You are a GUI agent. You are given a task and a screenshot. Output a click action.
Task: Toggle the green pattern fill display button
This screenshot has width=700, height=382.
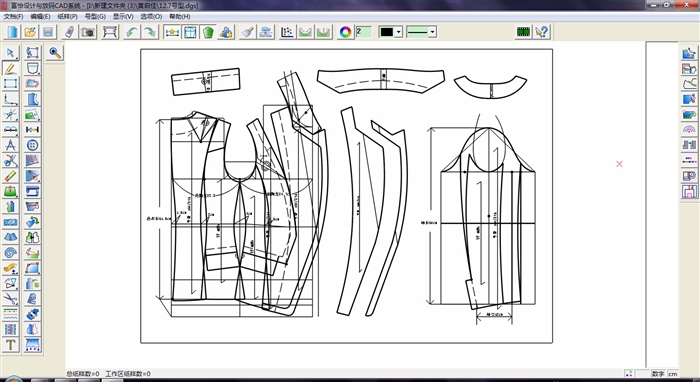click(208, 32)
